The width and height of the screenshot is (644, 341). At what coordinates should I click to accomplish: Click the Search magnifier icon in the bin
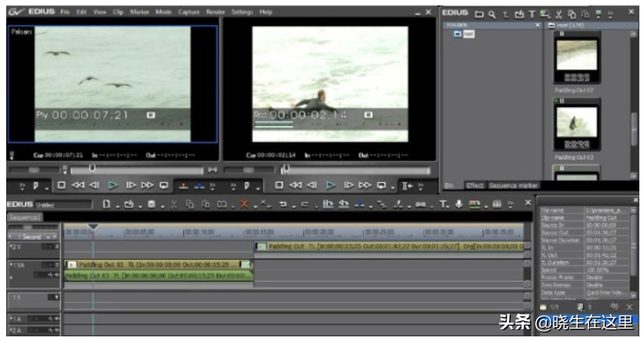click(492, 15)
